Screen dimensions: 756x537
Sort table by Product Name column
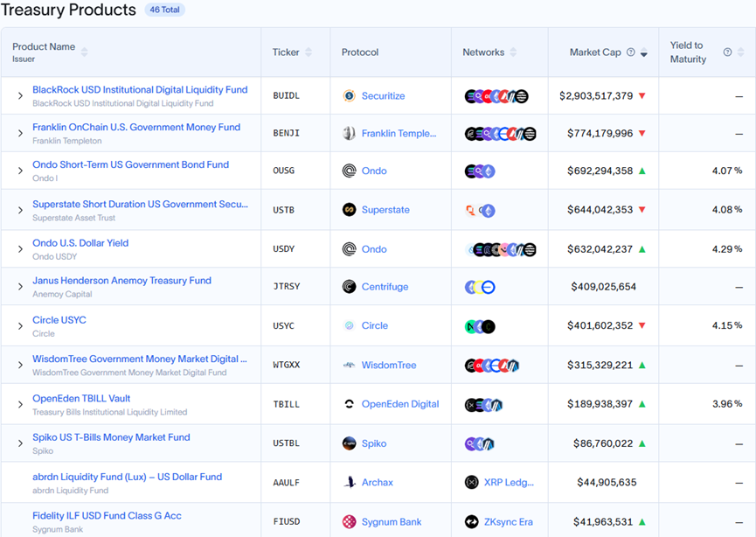(84, 52)
